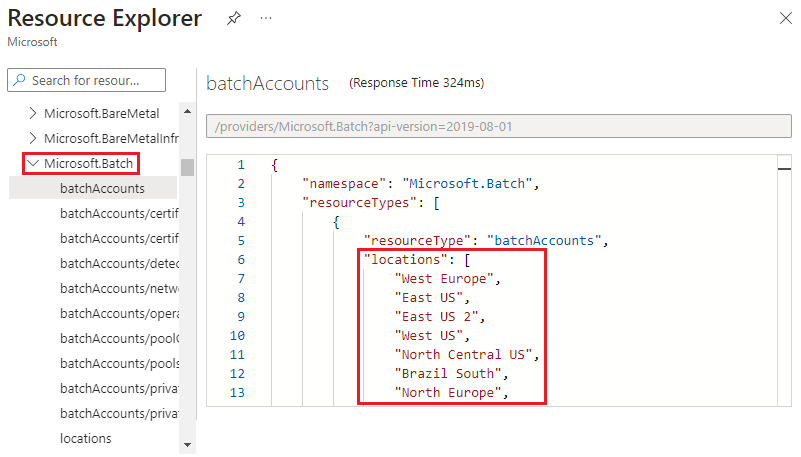801x457 pixels.
Task: Open the locations resource type
Action: pyautogui.click(x=86, y=438)
